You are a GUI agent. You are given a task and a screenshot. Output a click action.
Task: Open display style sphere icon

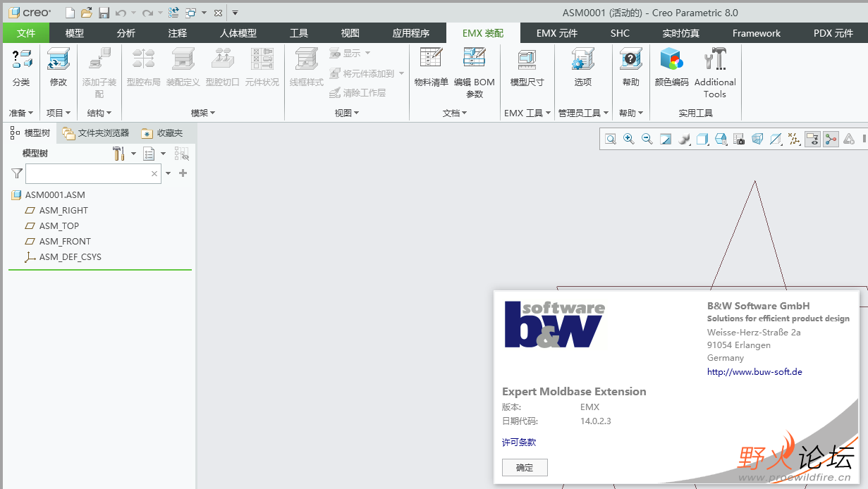[684, 140]
